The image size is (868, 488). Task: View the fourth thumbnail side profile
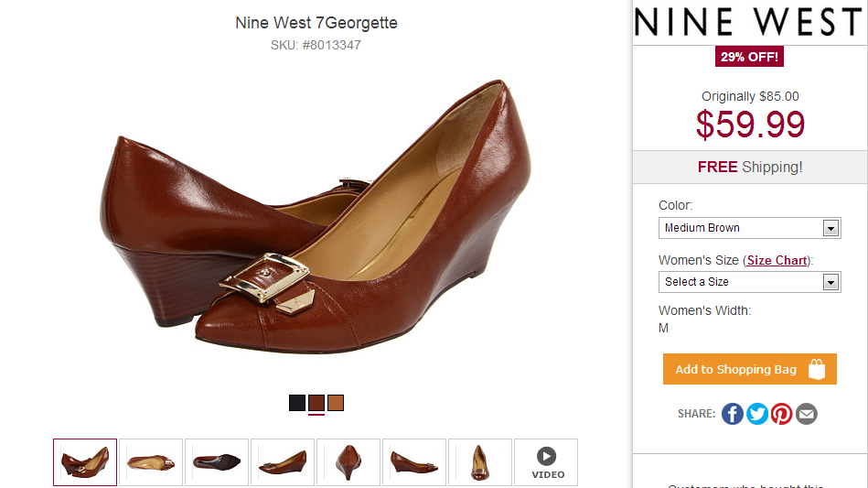[x=283, y=462]
